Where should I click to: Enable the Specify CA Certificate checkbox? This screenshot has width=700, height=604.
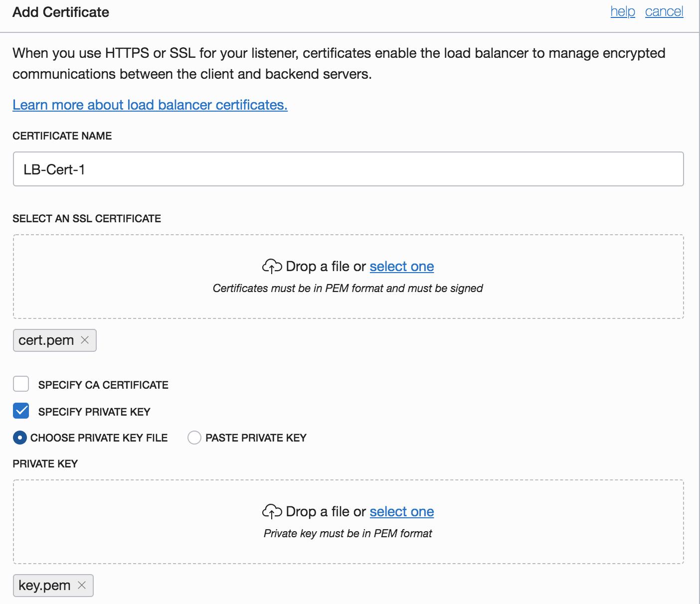[21, 384]
